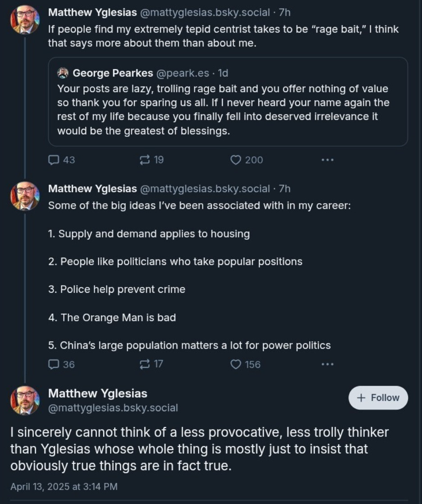Like the post with 156 likes
This screenshot has width=422, height=504.
click(x=236, y=364)
